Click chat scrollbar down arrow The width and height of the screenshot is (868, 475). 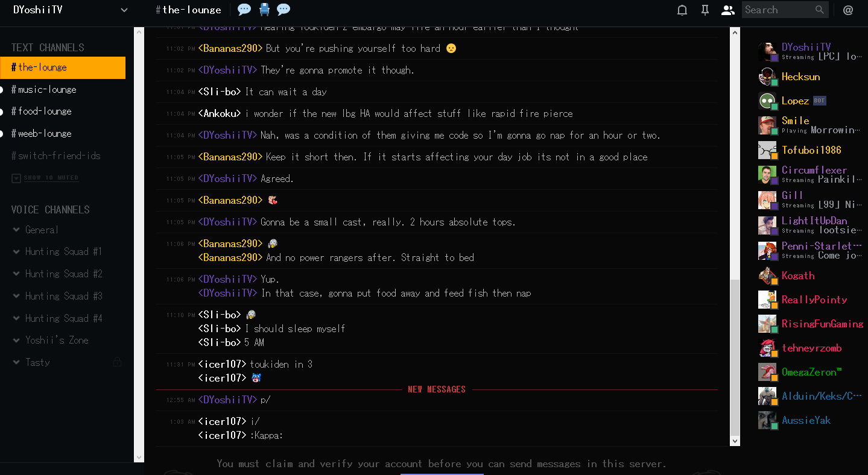(735, 441)
